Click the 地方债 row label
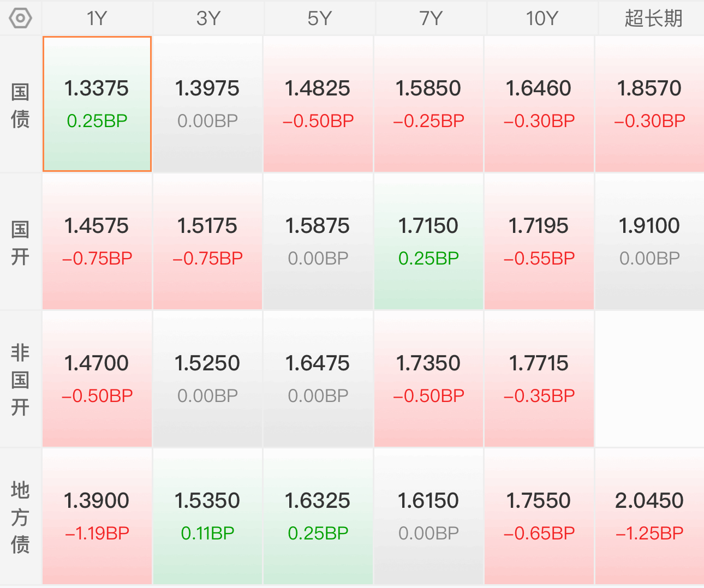Screen dimensions: 704x588 pyautogui.click(x=20, y=518)
